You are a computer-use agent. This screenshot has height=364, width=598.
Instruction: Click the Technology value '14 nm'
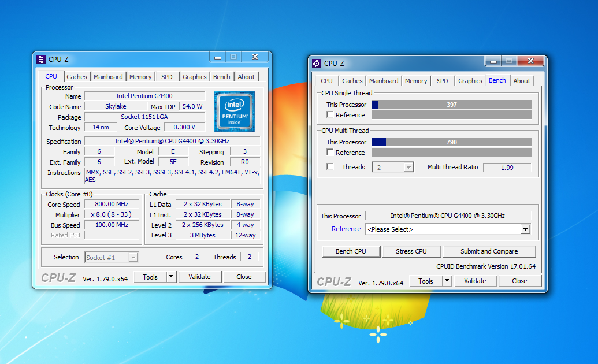(101, 128)
